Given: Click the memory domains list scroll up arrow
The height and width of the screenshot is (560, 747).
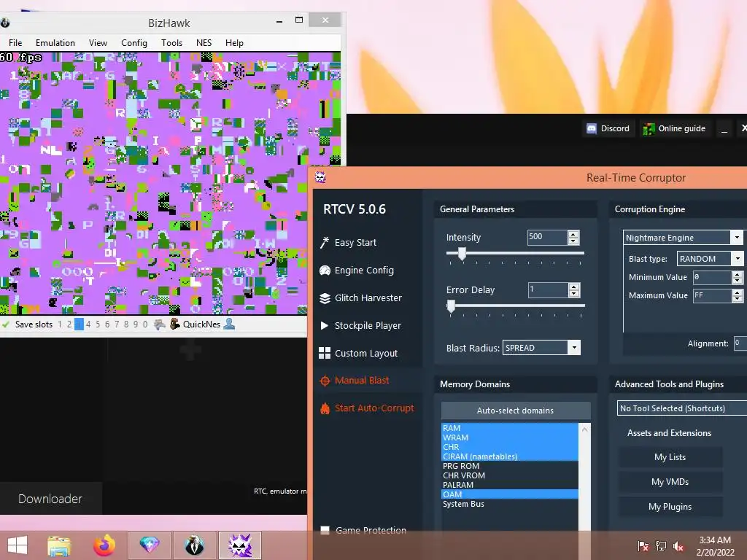Looking at the screenshot, I should tap(584, 429).
